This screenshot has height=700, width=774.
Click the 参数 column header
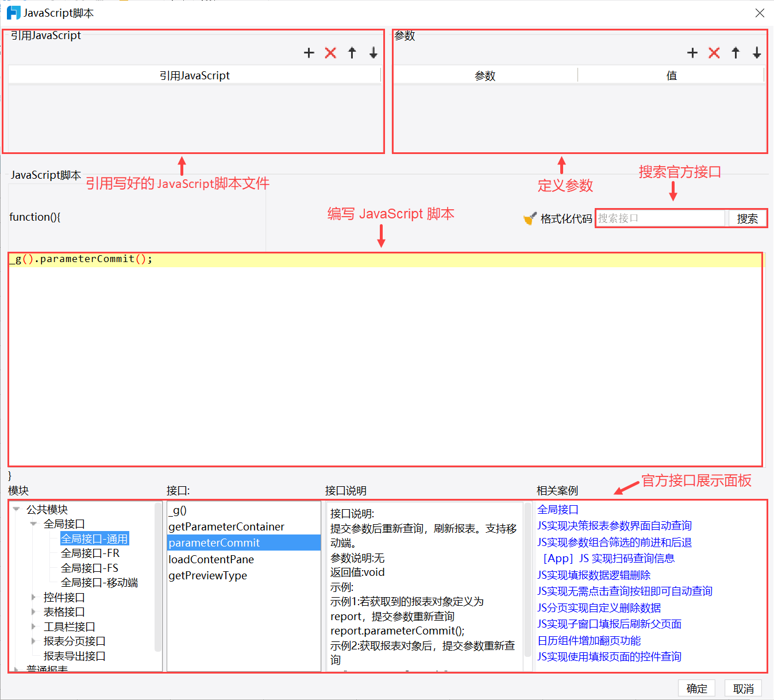point(486,75)
